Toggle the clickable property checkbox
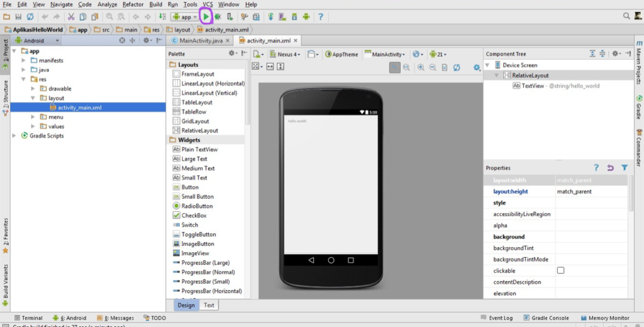This screenshot has width=644, height=327. point(560,270)
